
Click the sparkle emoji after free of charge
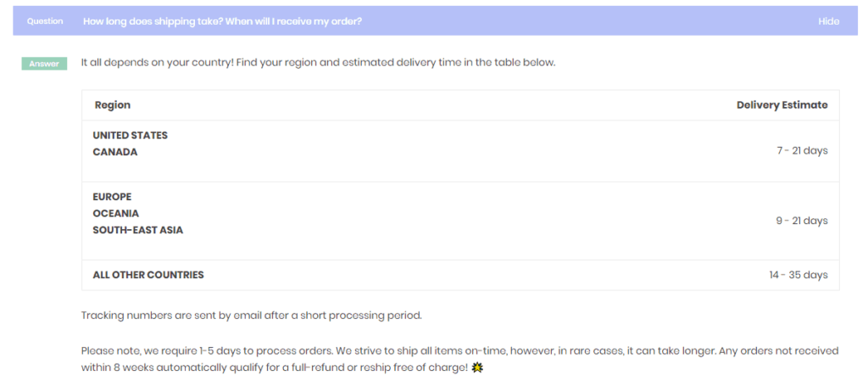click(476, 367)
